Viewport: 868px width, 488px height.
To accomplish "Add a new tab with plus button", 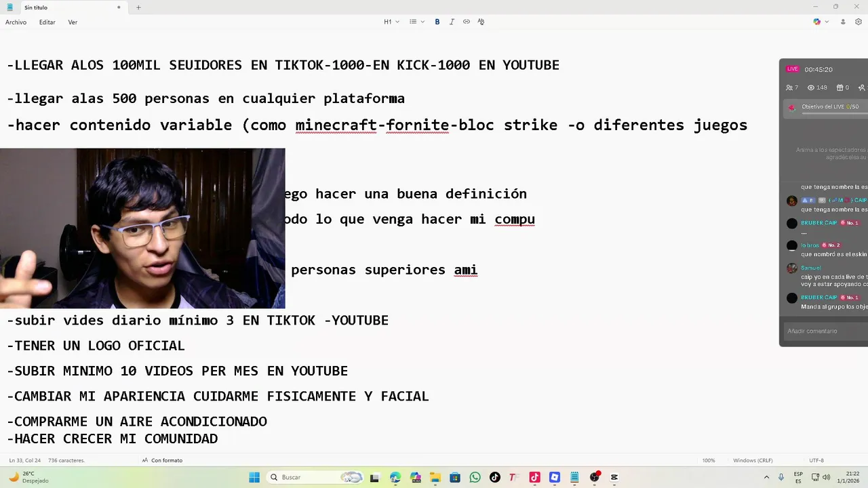I will (138, 7).
